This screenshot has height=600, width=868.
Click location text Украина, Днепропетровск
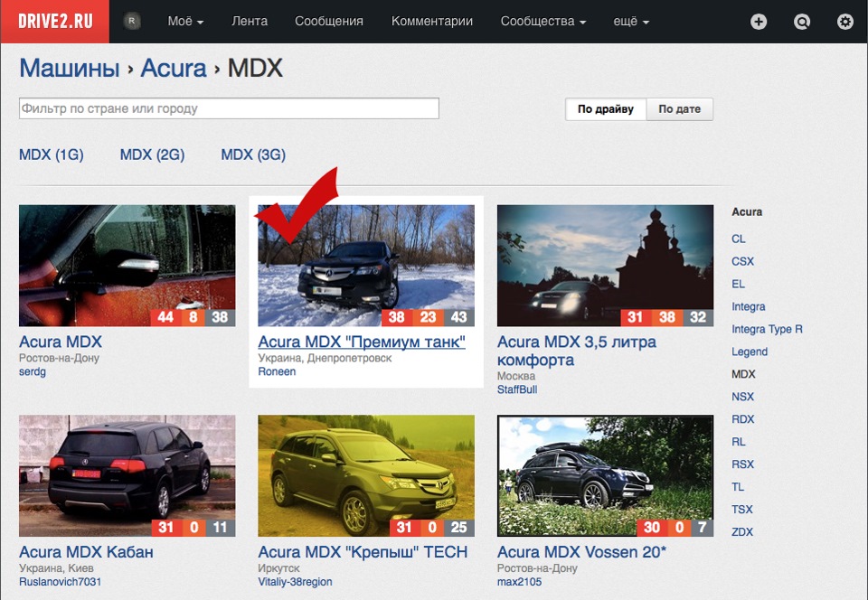325,358
